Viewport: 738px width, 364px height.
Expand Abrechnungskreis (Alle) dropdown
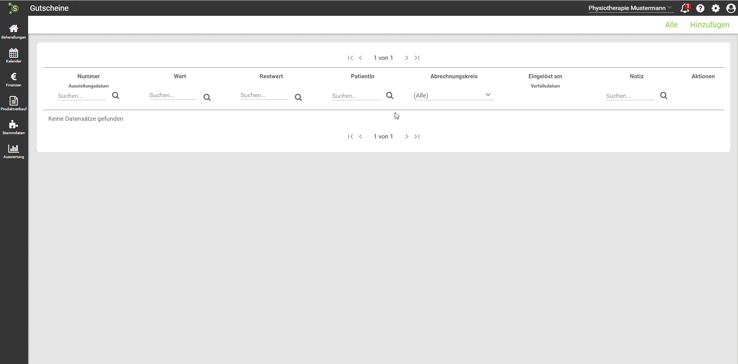click(x=453, y=96)
